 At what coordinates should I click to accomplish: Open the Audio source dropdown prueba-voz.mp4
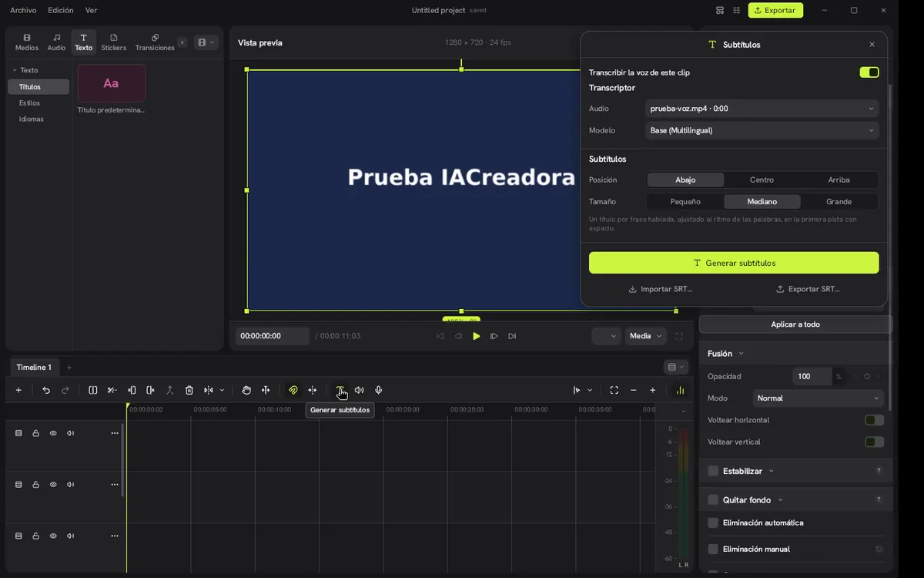tap(762, 109)
